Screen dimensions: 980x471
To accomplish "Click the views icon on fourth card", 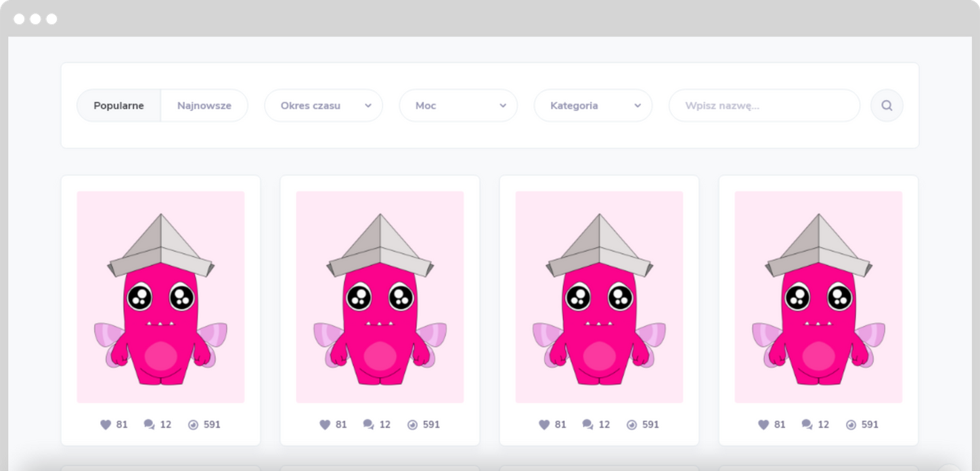I will 851,425.
